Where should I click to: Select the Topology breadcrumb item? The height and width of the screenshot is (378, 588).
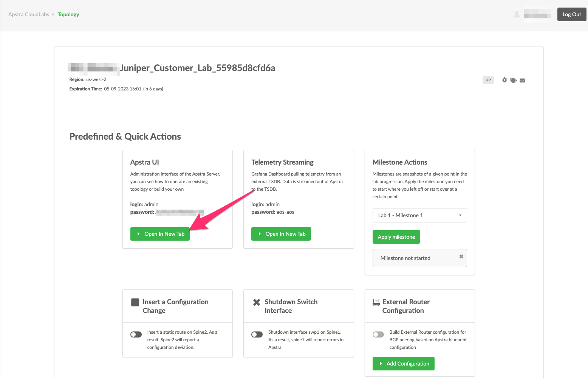click(x=68, y=14)
